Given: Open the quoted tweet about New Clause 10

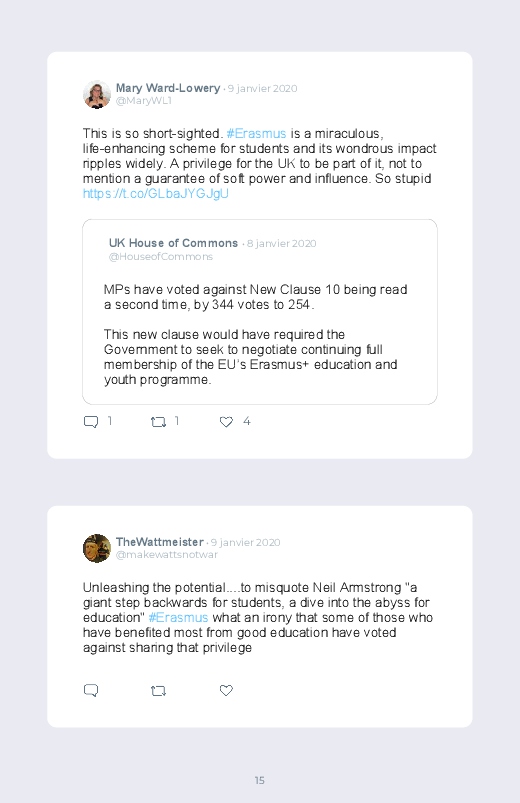Looking at the screenshot, I should (260, 312).
